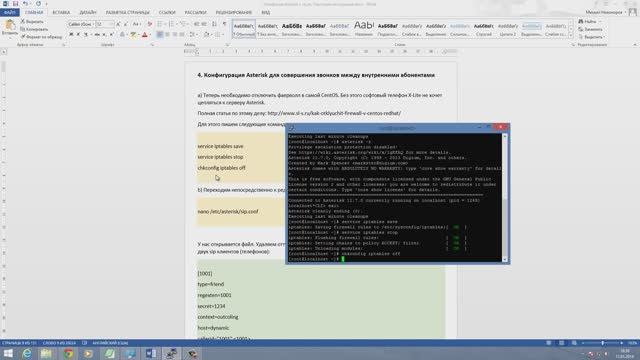Apply the Название (Title) style
Viewport: 640px width, 360px height.
click(x=364, y=29)
